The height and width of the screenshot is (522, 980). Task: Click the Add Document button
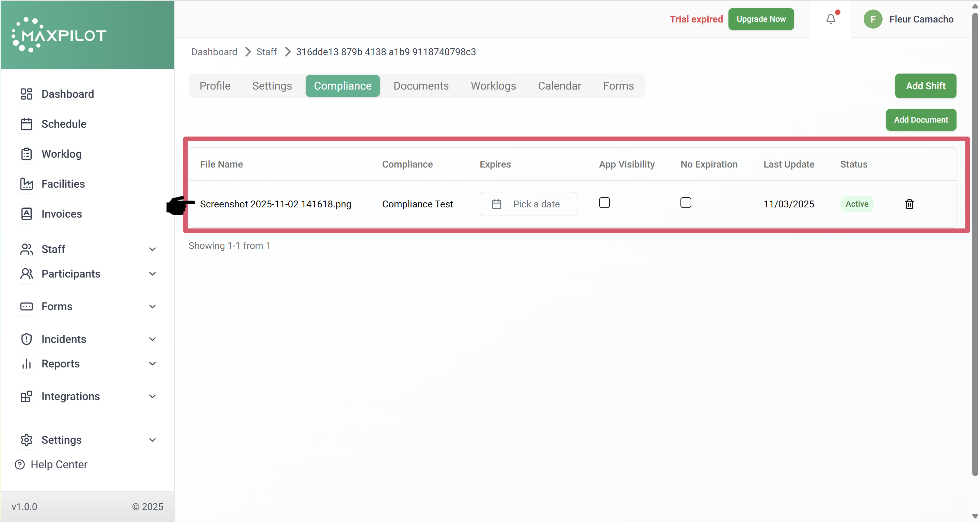(921, 120)
